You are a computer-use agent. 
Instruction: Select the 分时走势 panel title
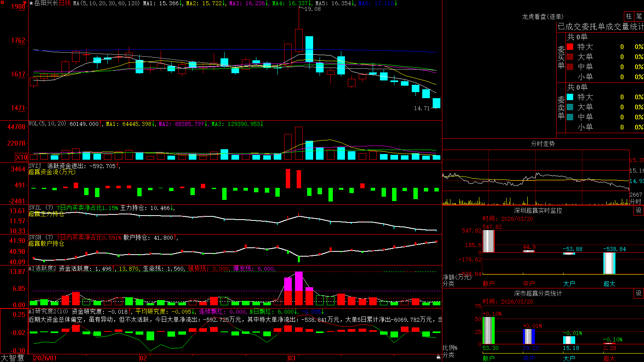pos(543,144)
